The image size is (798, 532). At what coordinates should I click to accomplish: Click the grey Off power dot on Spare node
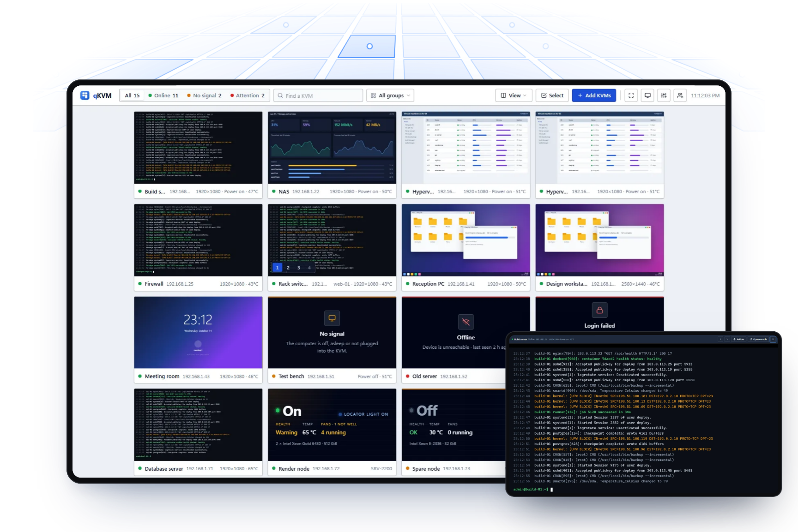(x=411, y=410)
